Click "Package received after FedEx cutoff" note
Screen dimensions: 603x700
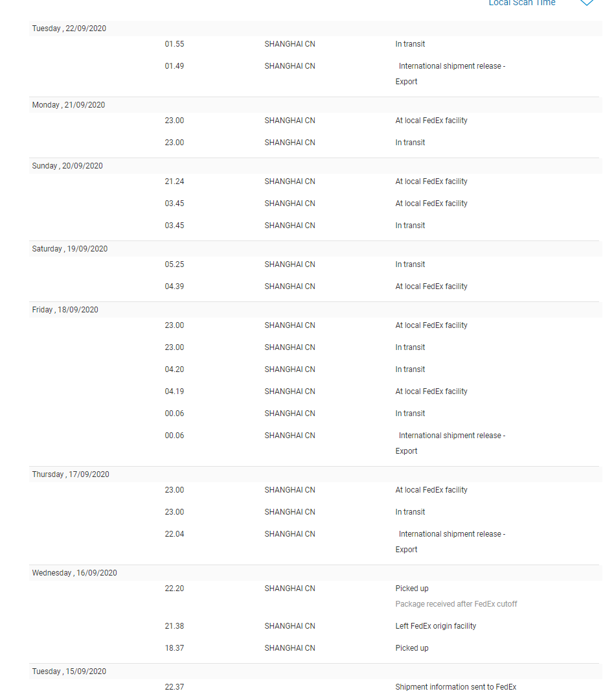click(x=456, y=604)
